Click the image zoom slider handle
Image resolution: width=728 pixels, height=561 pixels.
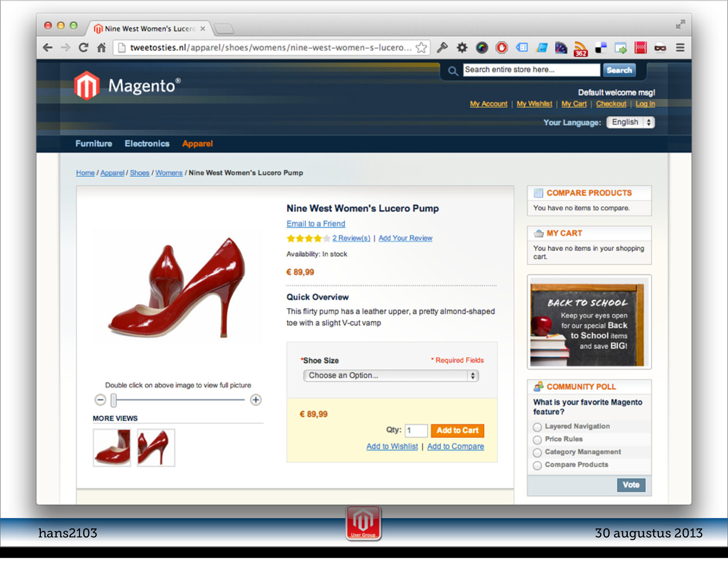(x=114, y=400)
